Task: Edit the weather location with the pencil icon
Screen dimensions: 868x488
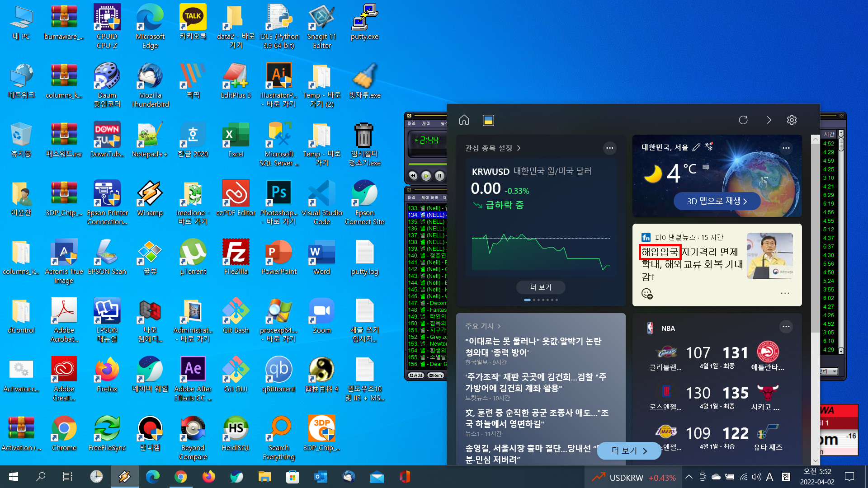Action: point(696,147)
